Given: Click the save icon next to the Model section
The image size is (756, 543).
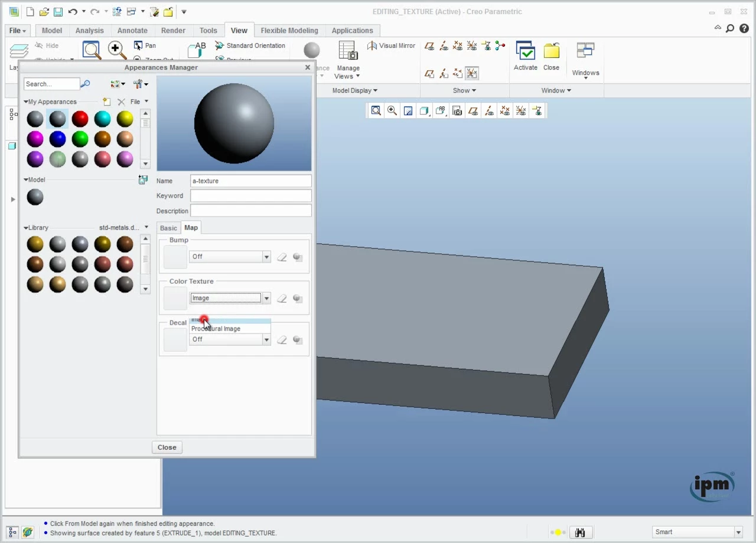Looking at the screenshot, I should click(x=143, y=179).
